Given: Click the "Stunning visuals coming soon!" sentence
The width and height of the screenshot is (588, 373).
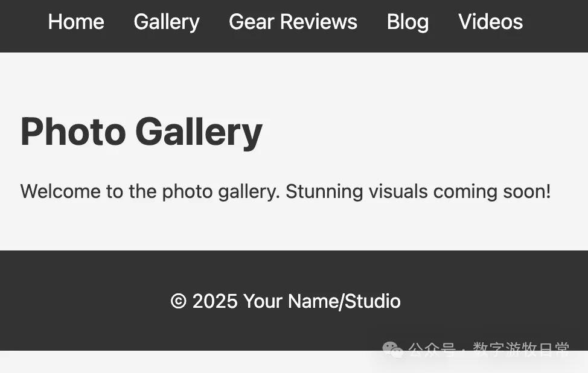Looking at the screenshot, I should pyautogui.click(x=418, y=192).
